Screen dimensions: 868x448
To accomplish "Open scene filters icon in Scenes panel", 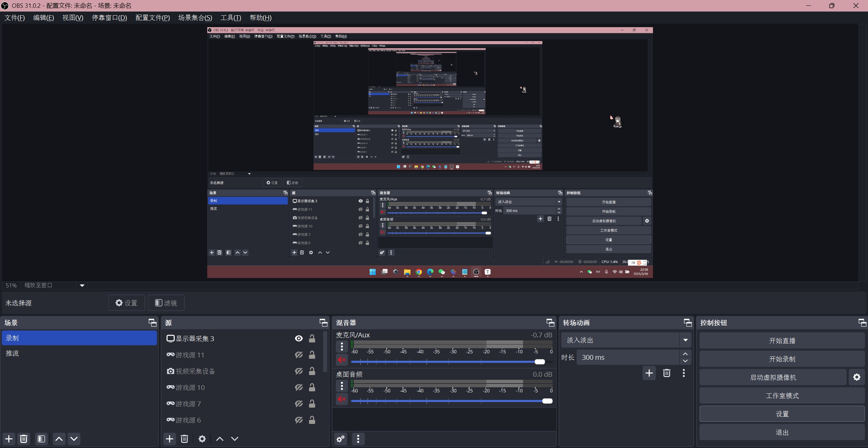I will coord(41,439).
